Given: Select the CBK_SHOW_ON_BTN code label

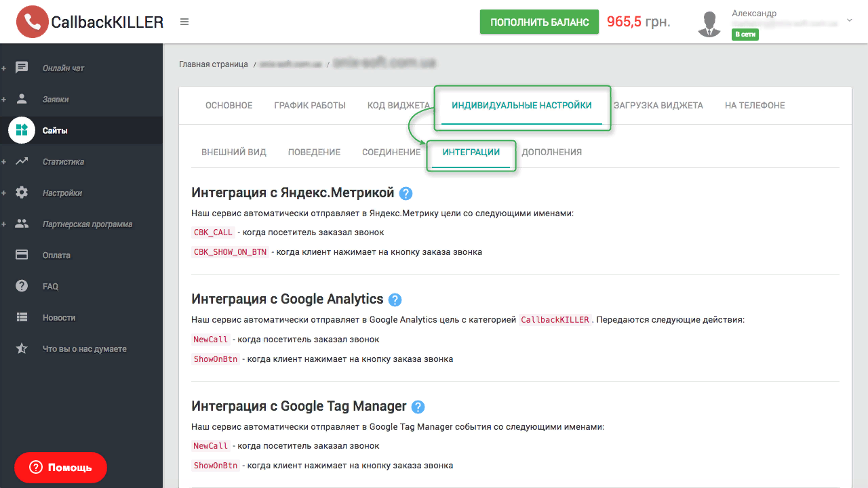Looking at the screenshot, I should [231, 251].
